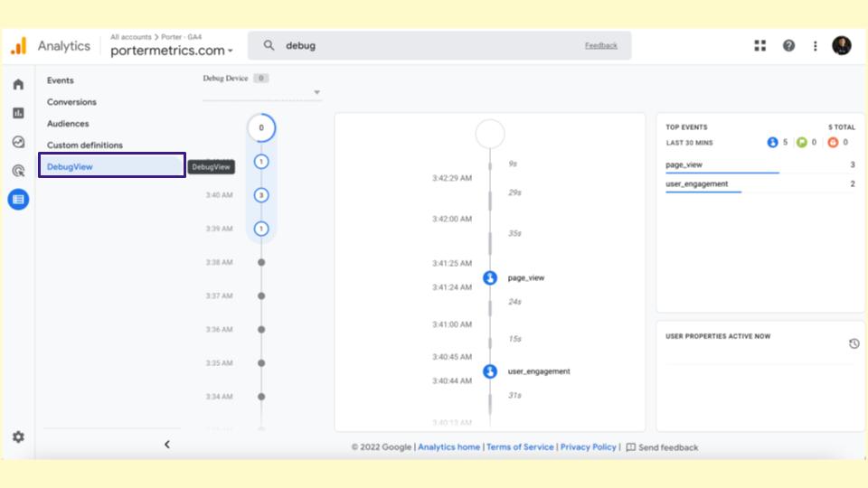This screenshot has width=868, height=488.
Task: Open the user account avatar
Action: (x=842, y=45)
